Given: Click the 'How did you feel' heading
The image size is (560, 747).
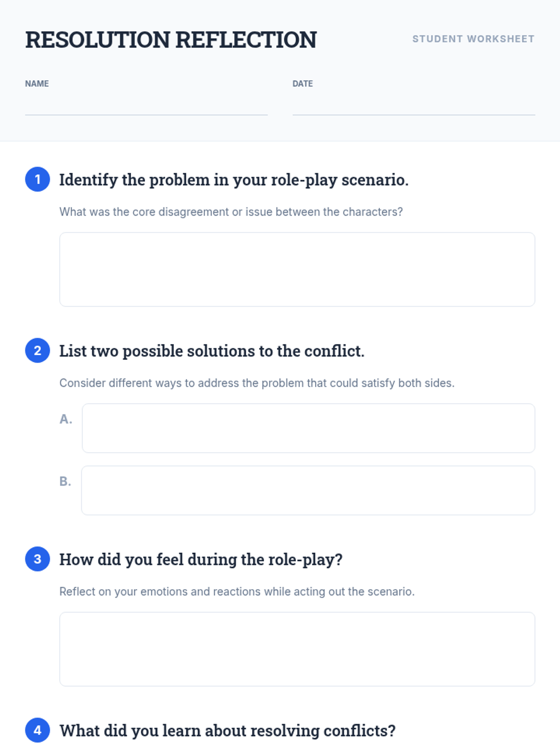Looking at the screenshot, I should (x=201, y=559).
